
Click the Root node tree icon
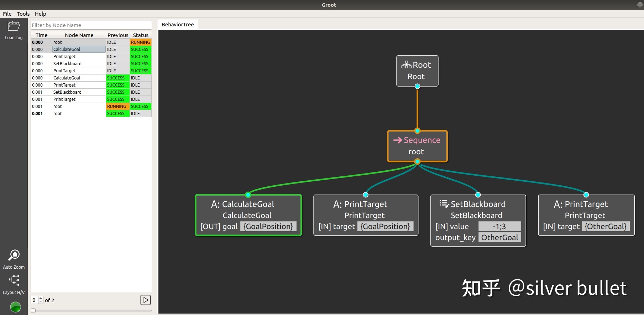point(406,65)
